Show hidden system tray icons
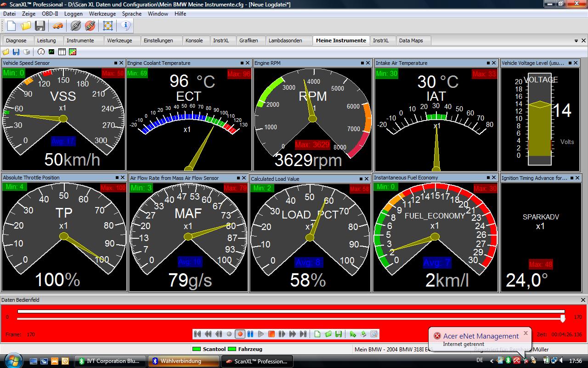The image size is (588, 368). coord(492,361)
